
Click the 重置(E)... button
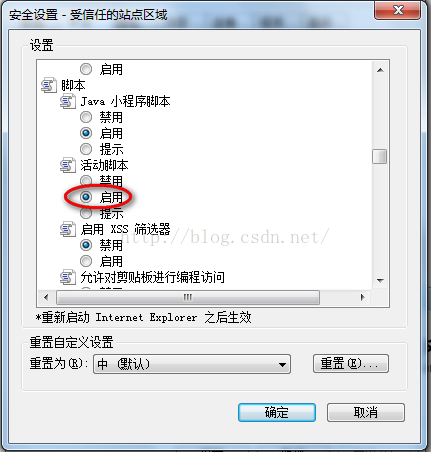pos(351,363)
